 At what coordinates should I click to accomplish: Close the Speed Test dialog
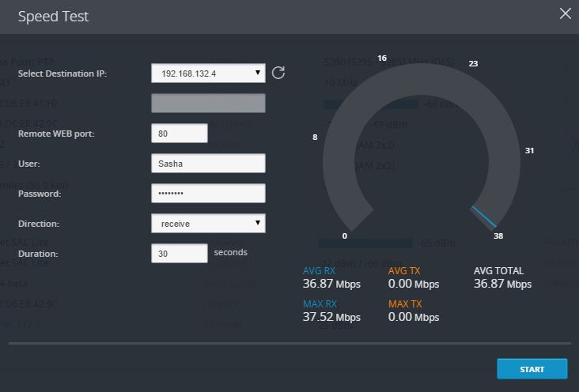565,13
